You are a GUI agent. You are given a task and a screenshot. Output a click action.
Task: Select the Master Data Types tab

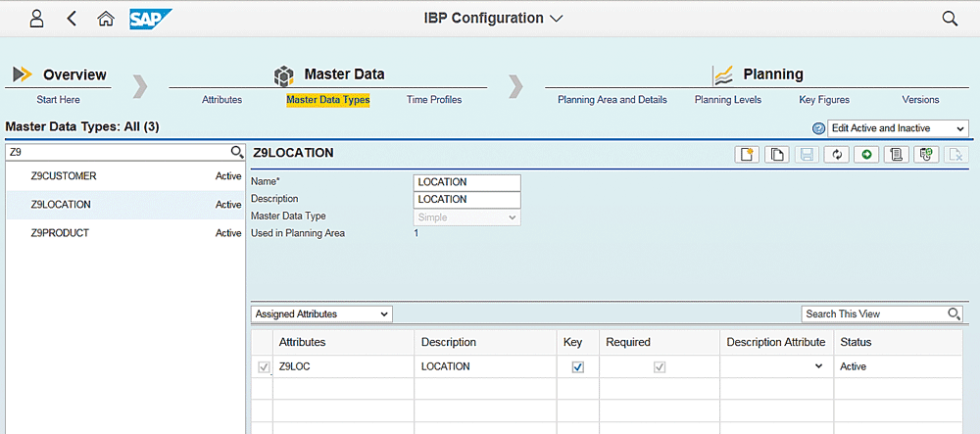328,99
